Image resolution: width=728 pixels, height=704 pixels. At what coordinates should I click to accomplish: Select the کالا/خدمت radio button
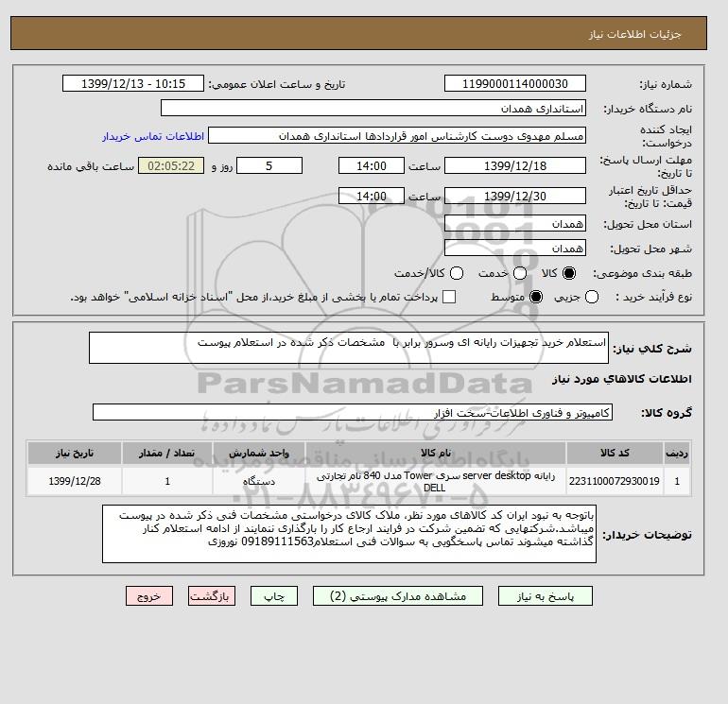pos(457,273)
